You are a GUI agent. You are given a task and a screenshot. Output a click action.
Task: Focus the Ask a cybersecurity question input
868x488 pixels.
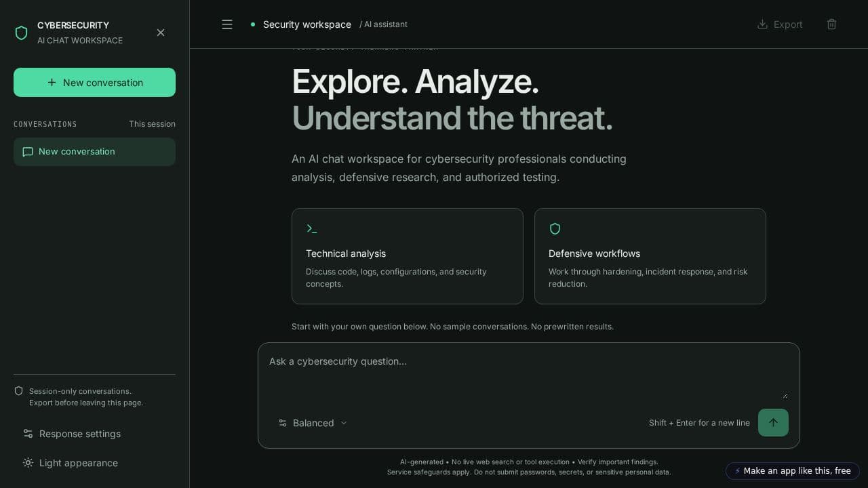click(529, 376)
